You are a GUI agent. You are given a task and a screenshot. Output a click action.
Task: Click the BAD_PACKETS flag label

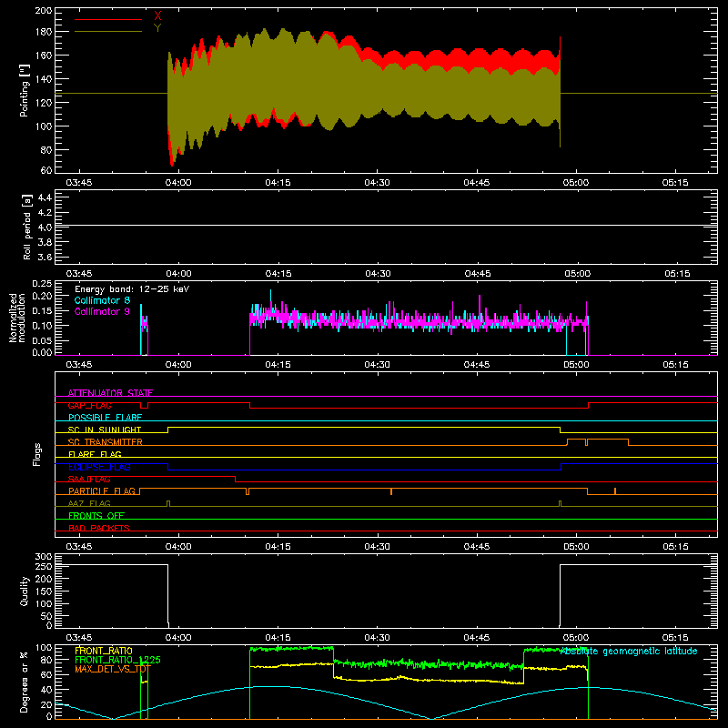[99, 528]
